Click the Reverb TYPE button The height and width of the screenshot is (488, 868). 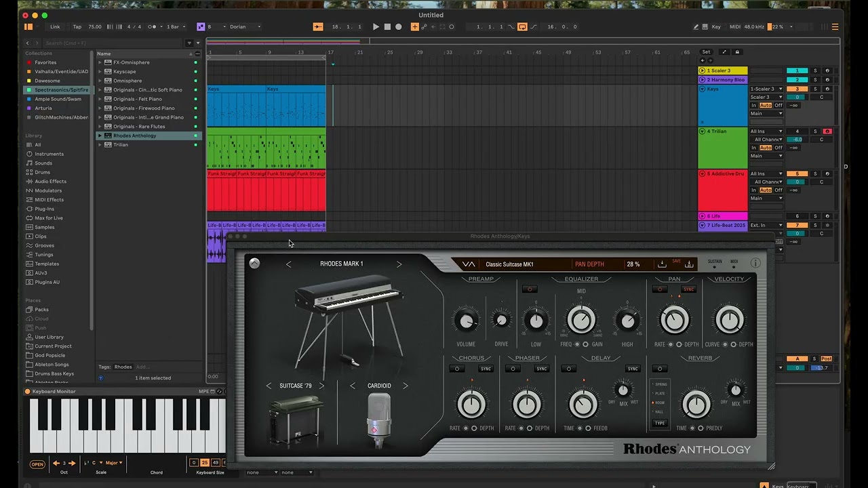659,423
